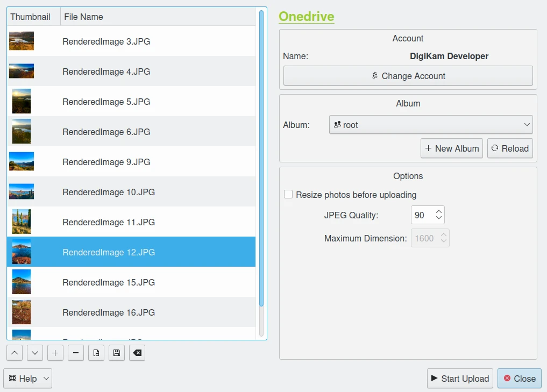Click the clear list backspace icon
This screenshot has height=392, width=547.
coord(137,353)
